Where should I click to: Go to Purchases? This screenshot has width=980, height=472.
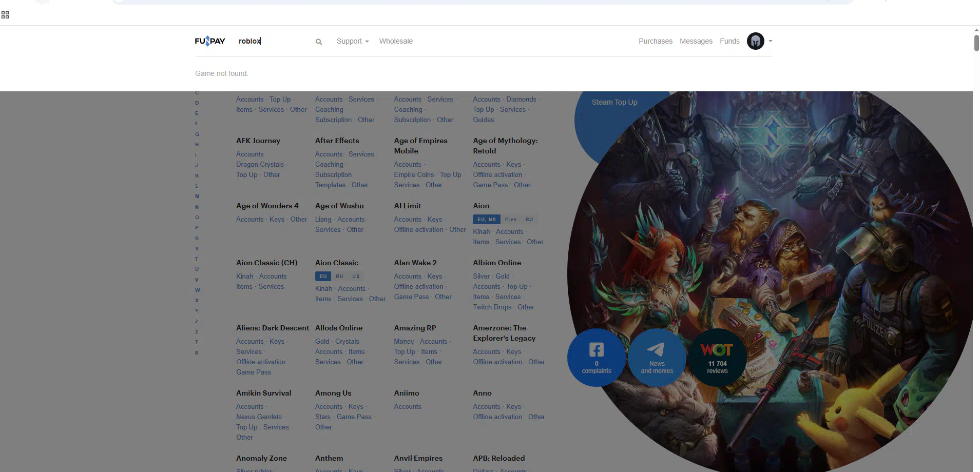coord(656,41)
